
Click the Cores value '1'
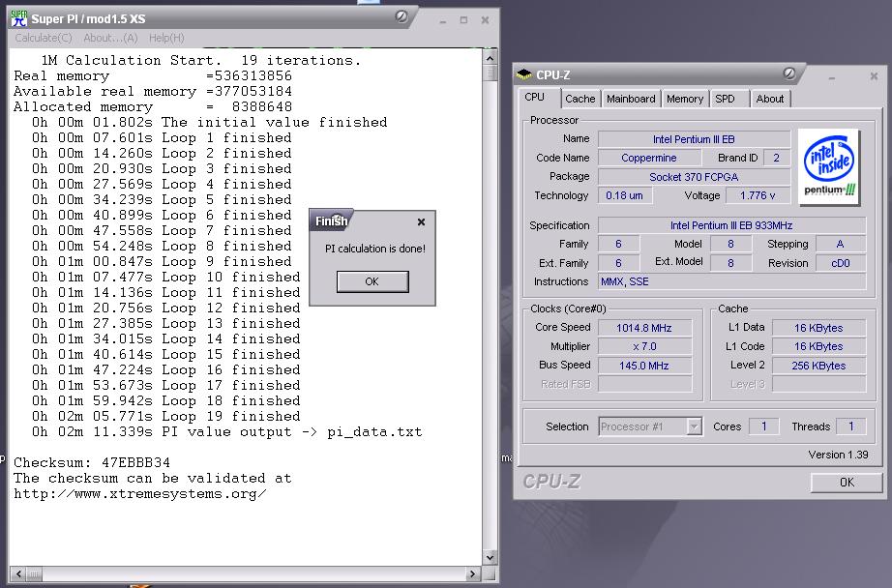pyautogui.click(x=764, y=426)
